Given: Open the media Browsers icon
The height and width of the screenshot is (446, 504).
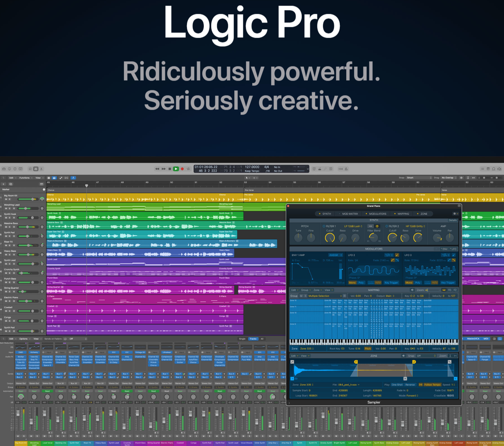Looking at the screenshot, I should coord(499,169).
